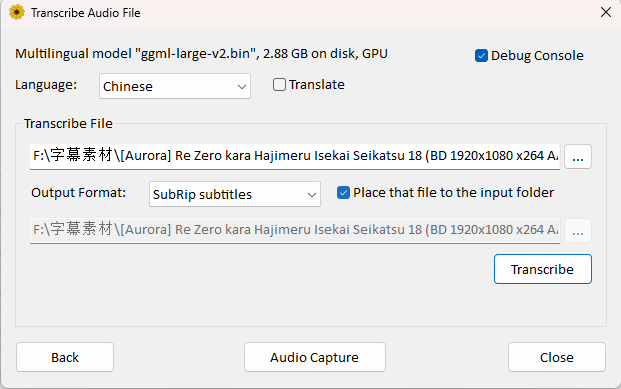Click the Close button at bottom right
The image size is (621, 389).
pyautogui.click(x=557, y=357)
